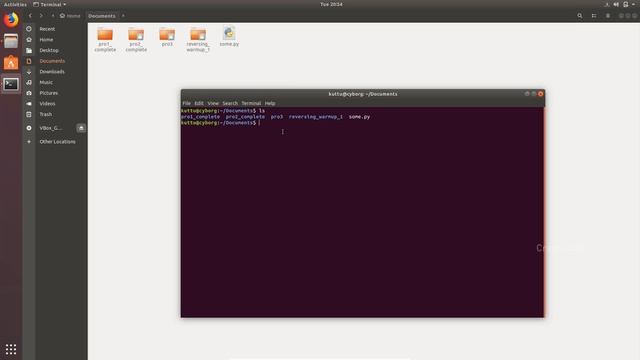Select the some.py Python file
This screenshot has height=360, width=640.
[229, 37]
